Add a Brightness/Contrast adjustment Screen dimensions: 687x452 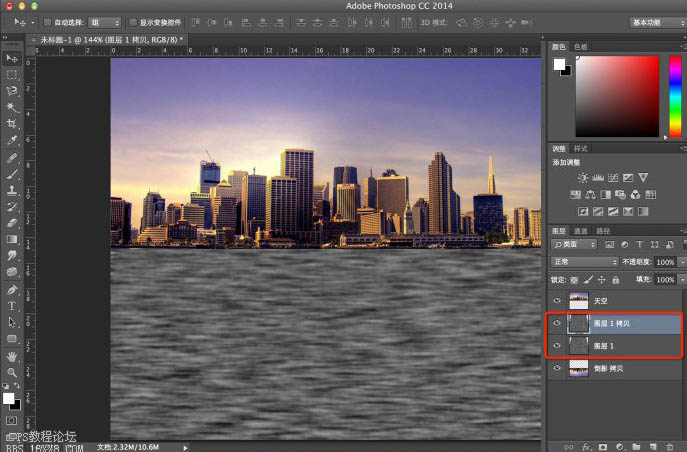click(582, 178)
